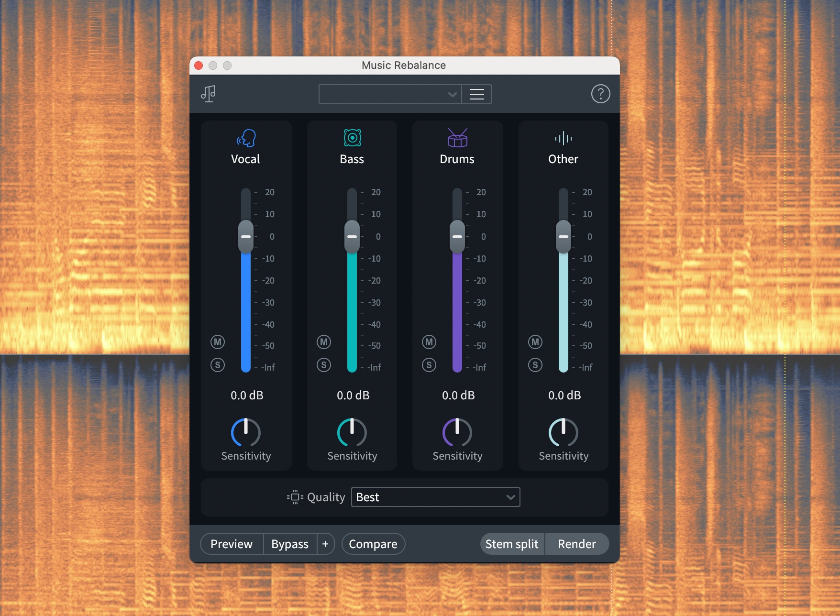Mute the Vocal channel
840x616 pixels.
tap(217, 342)
